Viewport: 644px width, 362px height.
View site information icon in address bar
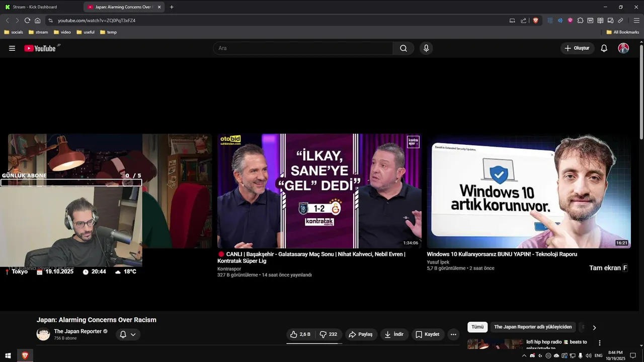pos(50,21)
